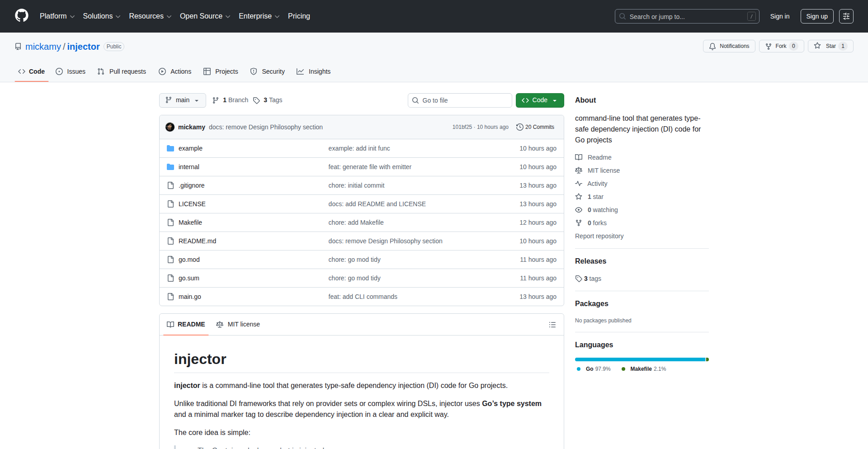Click mickamy's avatar in the commit row
868x449 pixels.
tap(170, 127)
